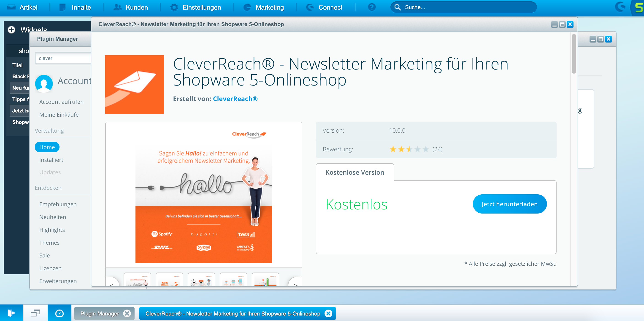Click the clever search field in Plugin Manager

tap(63, 58)
